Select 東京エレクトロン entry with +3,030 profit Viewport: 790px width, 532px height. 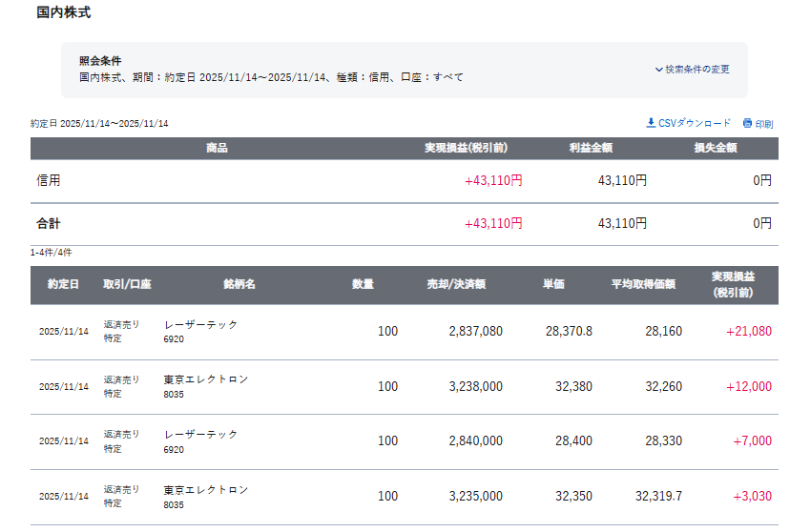(206, 489)
